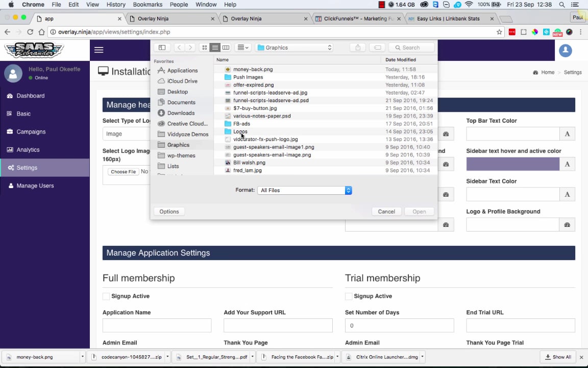Viewport: 588px width, 368px height.
Task: Click the Share icon in file dialog
Action: 358,48
